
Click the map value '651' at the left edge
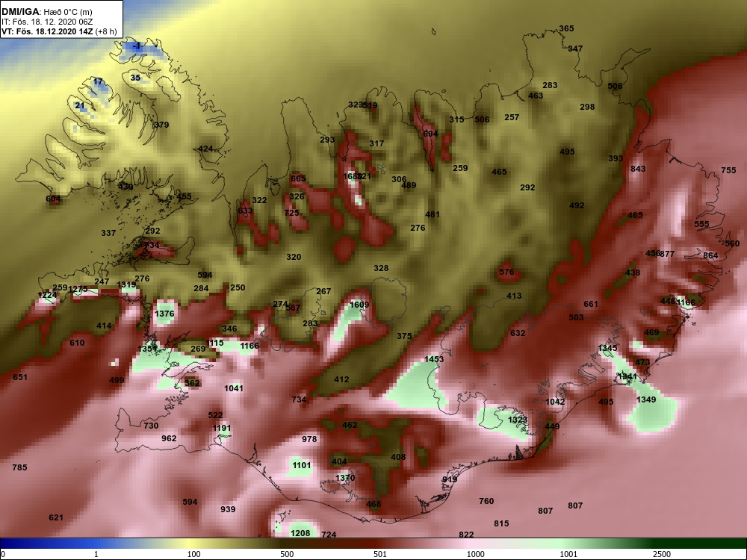click(x=20, y=377)
